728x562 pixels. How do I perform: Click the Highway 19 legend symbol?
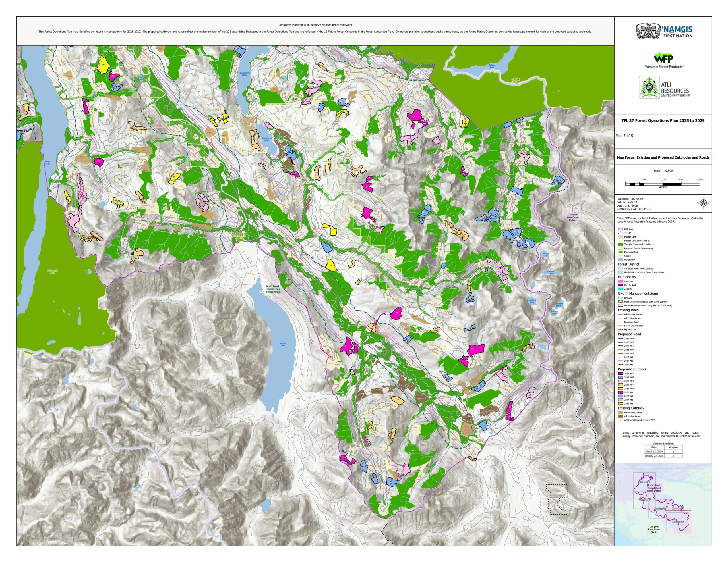point(620,330)
